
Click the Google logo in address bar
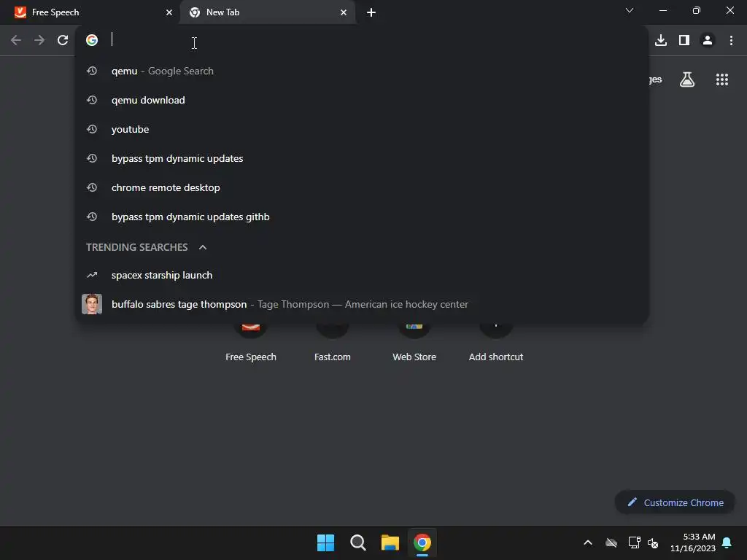[x=92, y=40]
